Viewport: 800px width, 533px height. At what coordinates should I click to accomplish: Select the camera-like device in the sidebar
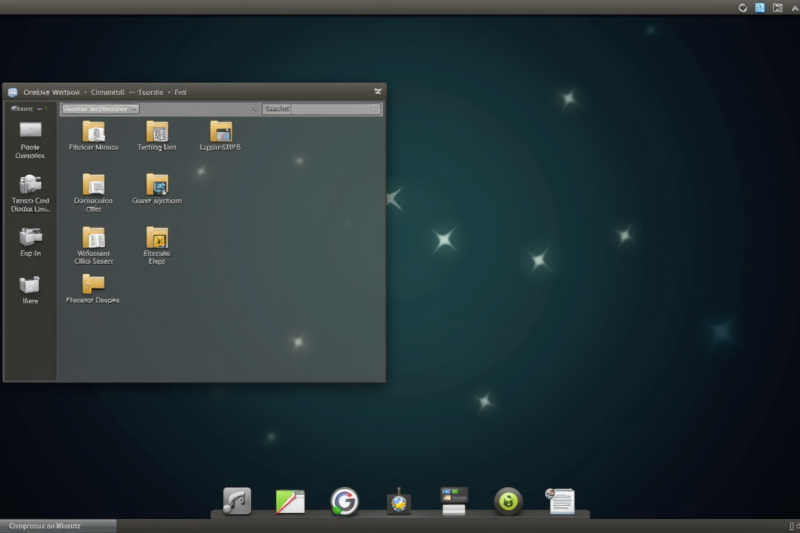pos(30,184)
